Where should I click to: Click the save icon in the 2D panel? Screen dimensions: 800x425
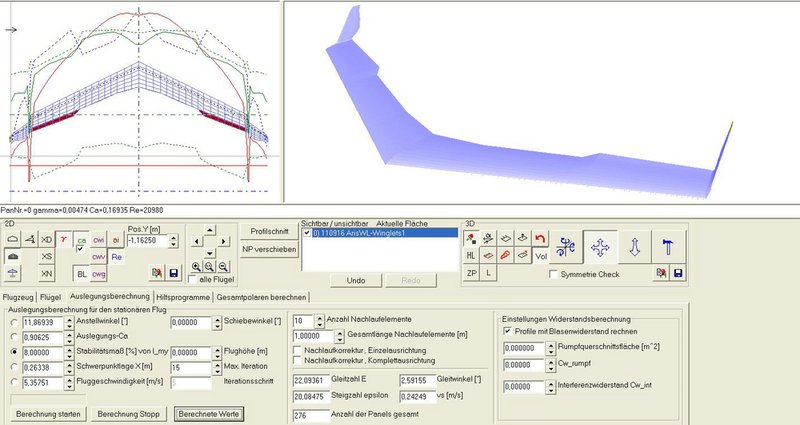coord(175,272)
